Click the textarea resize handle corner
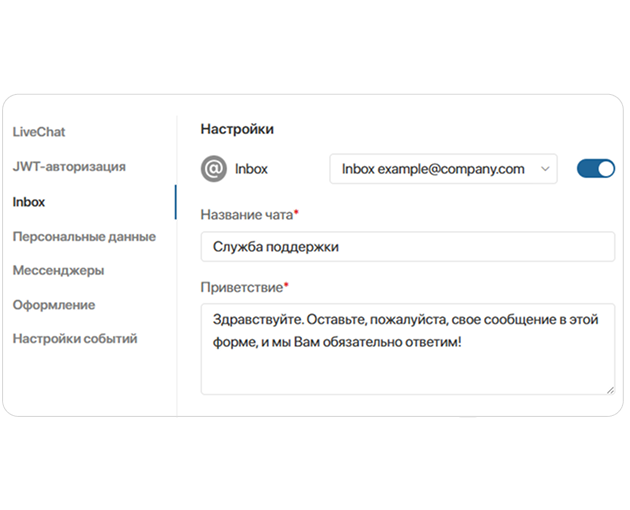This screenshot has width=630, height=510. [x=610, y=390]
